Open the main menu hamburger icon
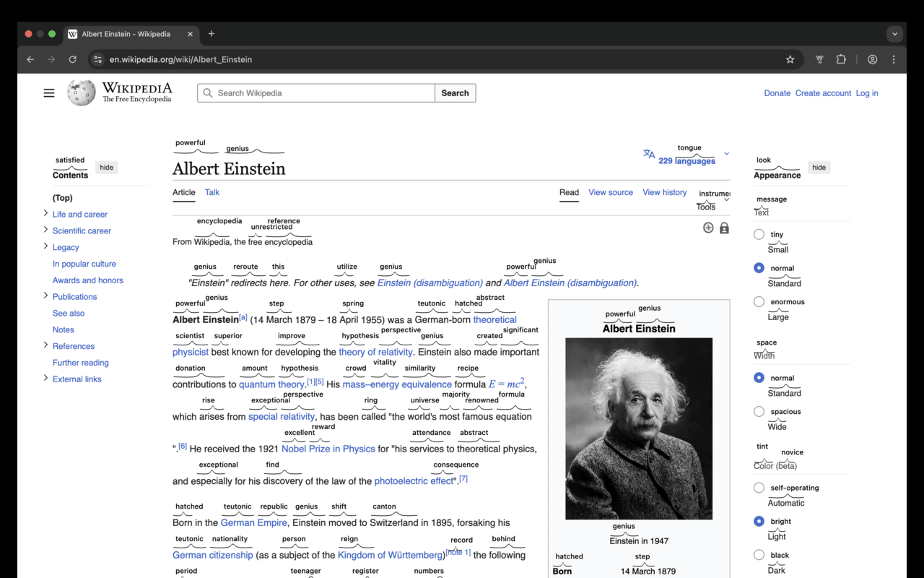The height and width of the screenshot is (578, 924). coord(49,93)
